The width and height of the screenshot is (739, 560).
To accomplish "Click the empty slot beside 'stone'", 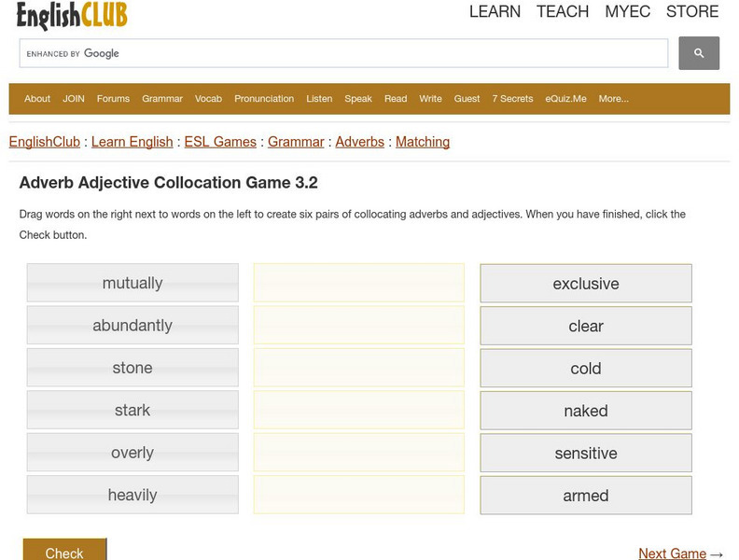I will pyautogui.click(x=358, y=368).
